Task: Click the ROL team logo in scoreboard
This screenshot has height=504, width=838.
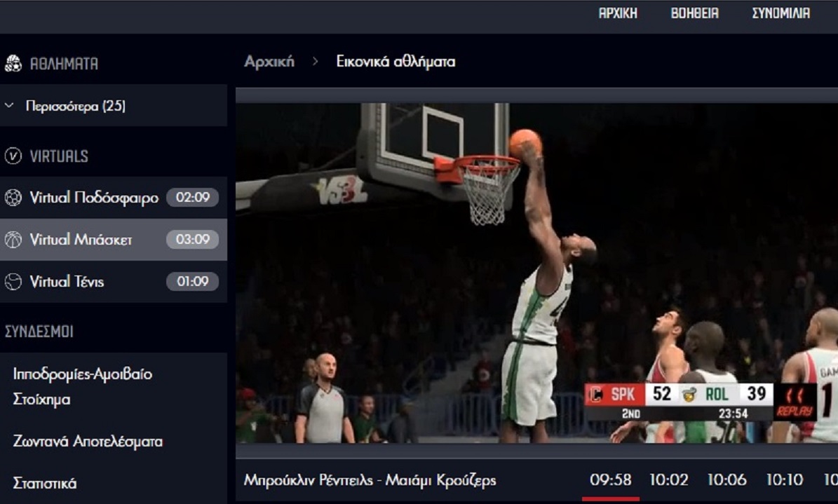Action: [689, 394]
